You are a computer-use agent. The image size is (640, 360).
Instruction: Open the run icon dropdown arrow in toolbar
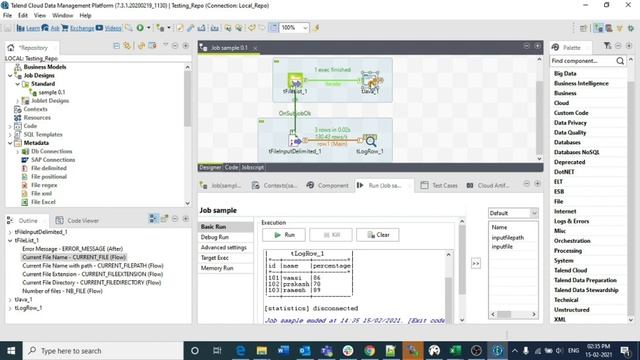pos(149,28)
